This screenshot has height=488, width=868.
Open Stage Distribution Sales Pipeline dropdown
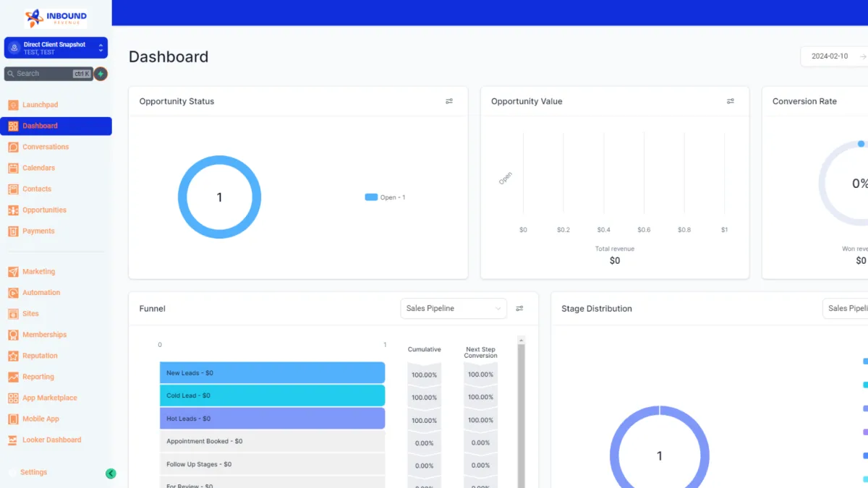(846, 309)
